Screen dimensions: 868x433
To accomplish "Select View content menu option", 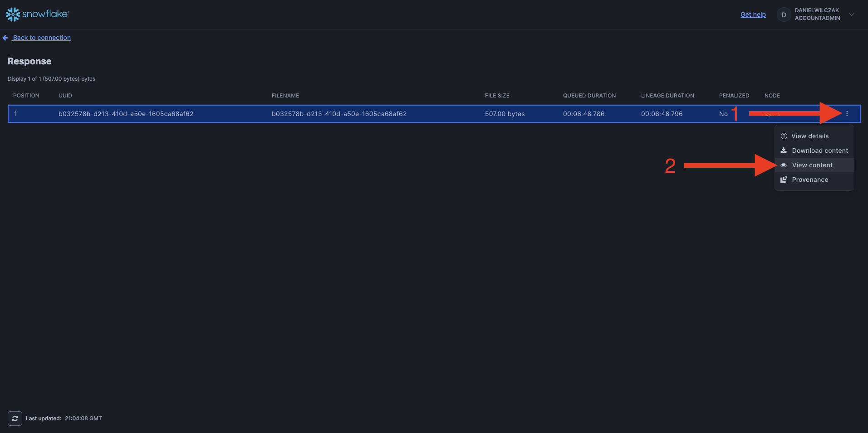I will pyautogui.click(x=812, y=165).
